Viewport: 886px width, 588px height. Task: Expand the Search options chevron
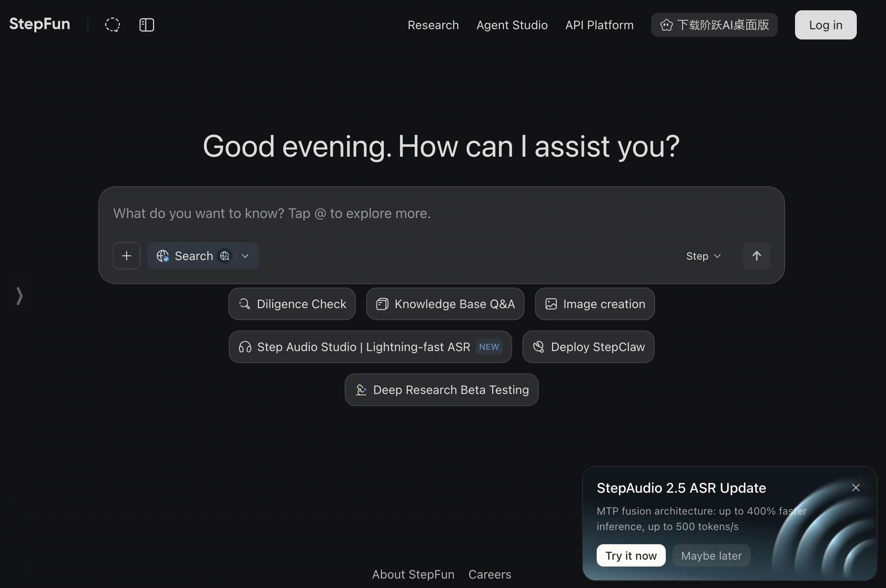[x=246, y=256]
